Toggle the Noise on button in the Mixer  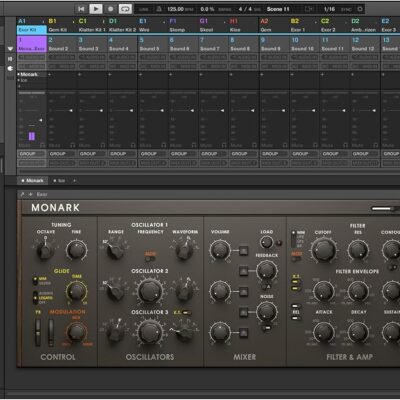(x=244, y=312)
